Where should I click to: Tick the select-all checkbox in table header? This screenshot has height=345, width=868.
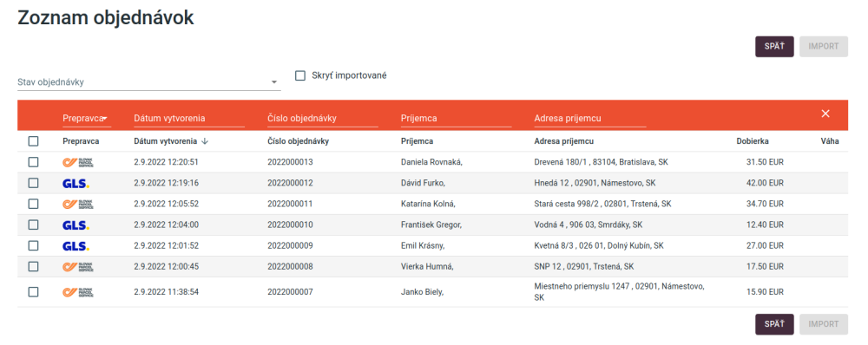33,141
